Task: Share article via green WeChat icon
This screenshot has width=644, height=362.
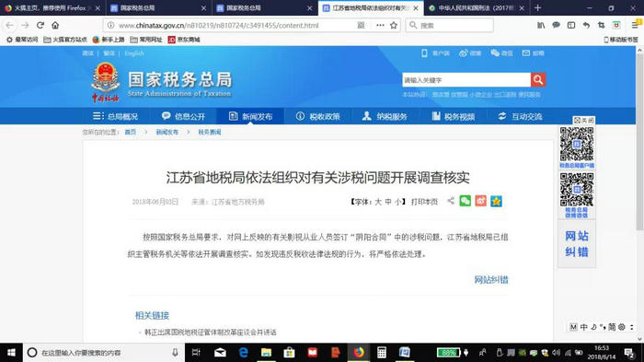Action: pos(465,201)
